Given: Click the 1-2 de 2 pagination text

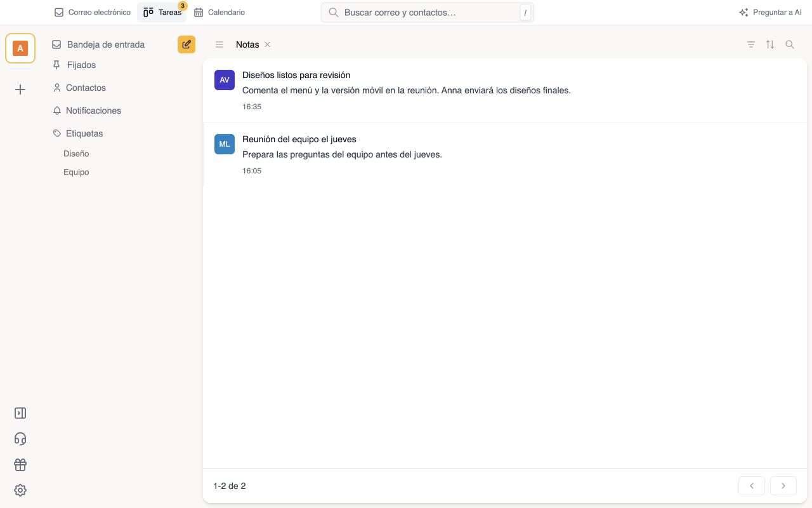Looking at the screenshot, I should tap(230, 486).
